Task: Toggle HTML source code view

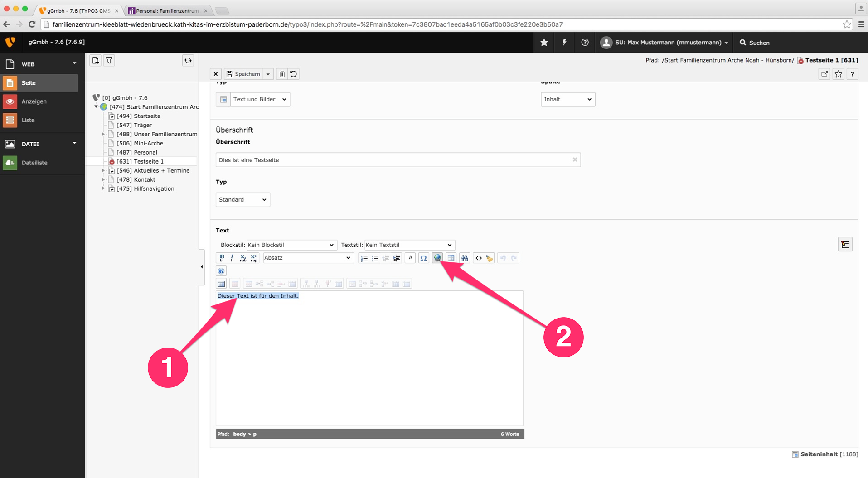Action: (479, 258)
